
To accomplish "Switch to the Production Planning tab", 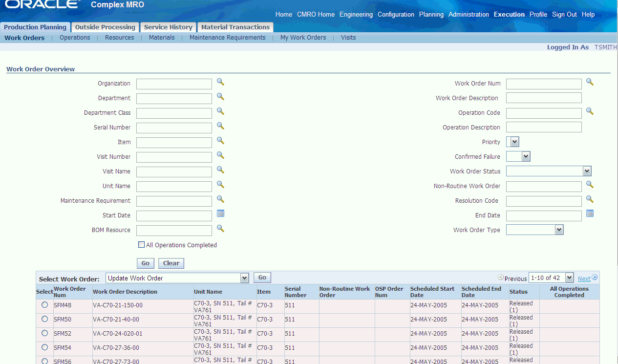I will [35, 27].
